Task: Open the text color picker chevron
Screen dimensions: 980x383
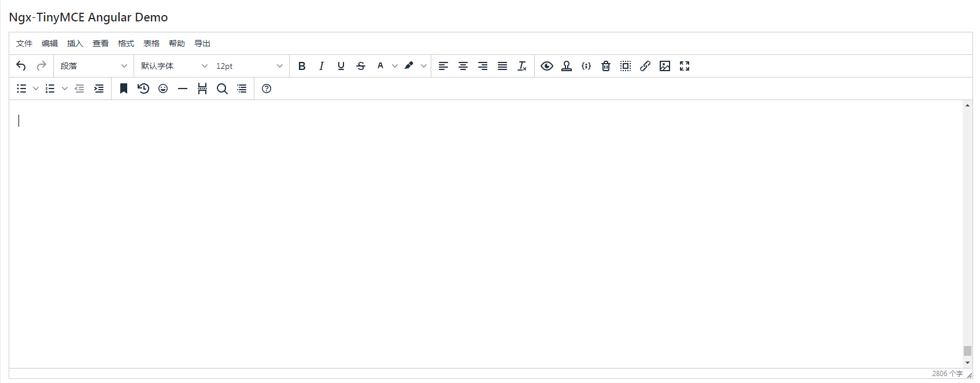Action: click(395, 66)
